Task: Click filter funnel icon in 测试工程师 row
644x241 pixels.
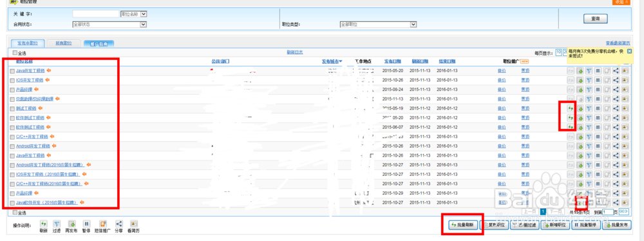Action: (589, 108)
